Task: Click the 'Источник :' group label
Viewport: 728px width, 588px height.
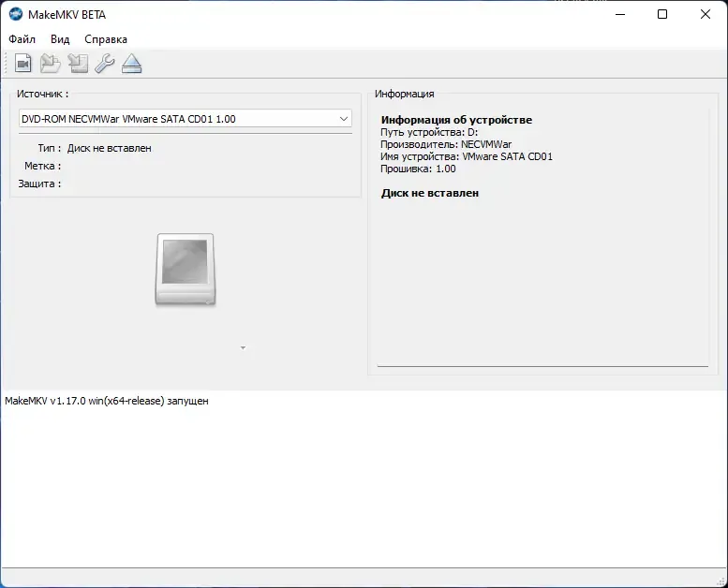Action: pos(43,94)
